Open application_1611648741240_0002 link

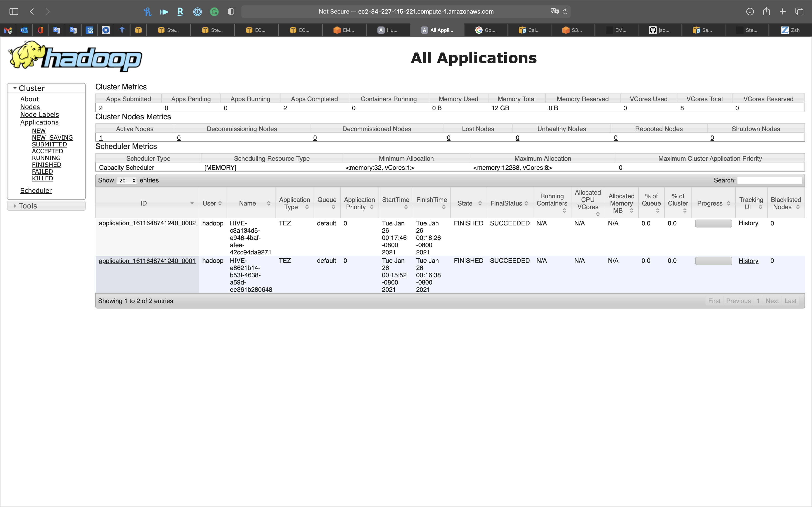[x=147, y=223]
